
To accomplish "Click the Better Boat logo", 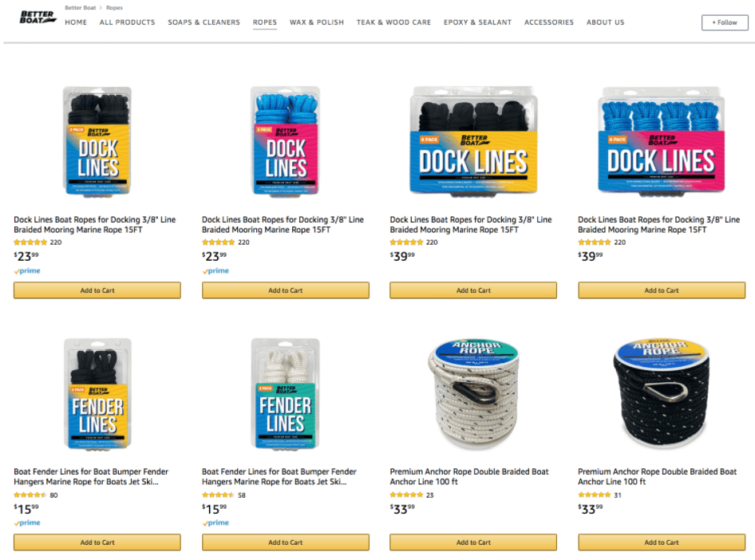I will 38,17.
